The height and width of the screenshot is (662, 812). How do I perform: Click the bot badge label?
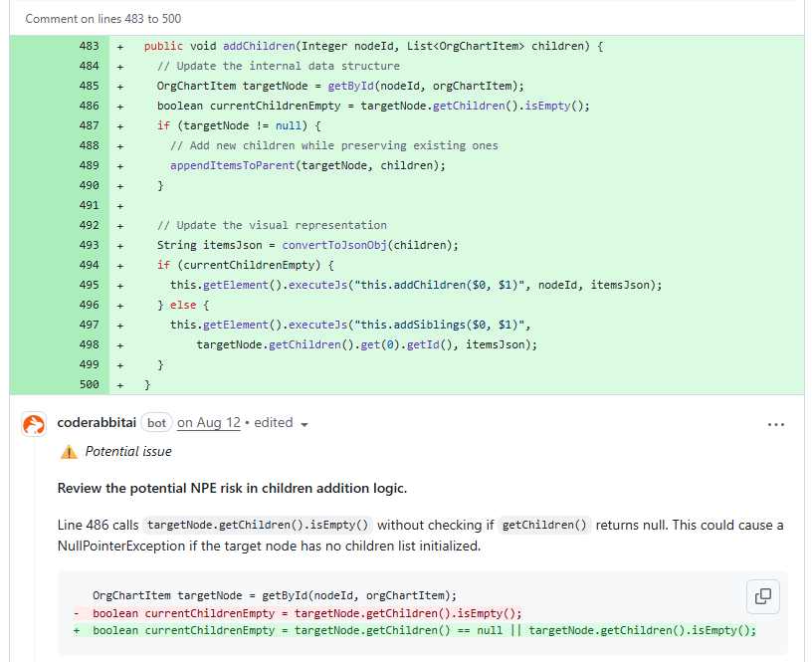(156, 423)
